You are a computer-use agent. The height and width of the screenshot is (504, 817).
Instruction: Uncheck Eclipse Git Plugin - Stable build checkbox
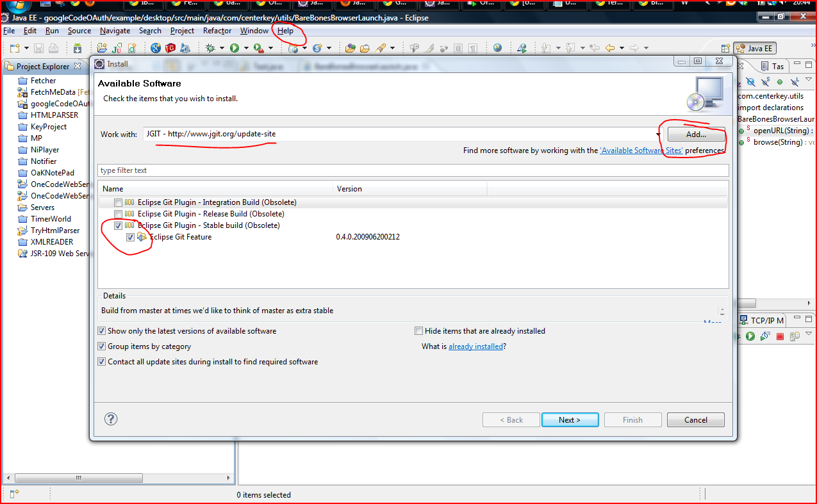(118, 225)
